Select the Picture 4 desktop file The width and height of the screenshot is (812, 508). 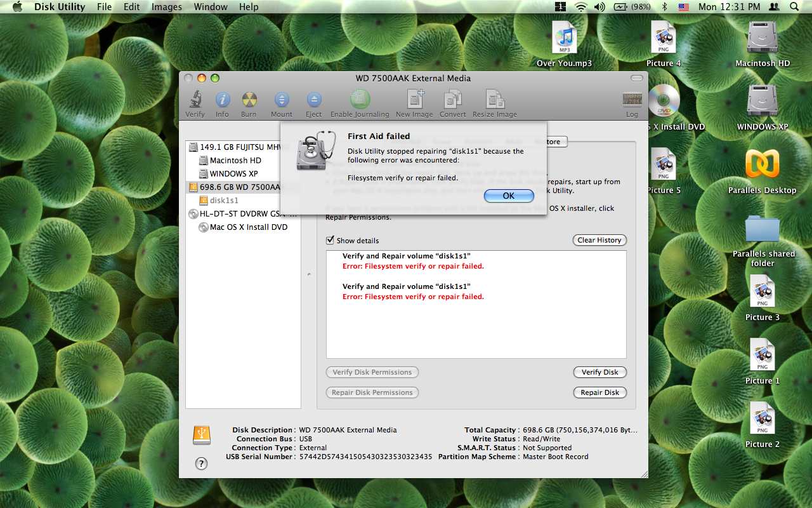664,43
